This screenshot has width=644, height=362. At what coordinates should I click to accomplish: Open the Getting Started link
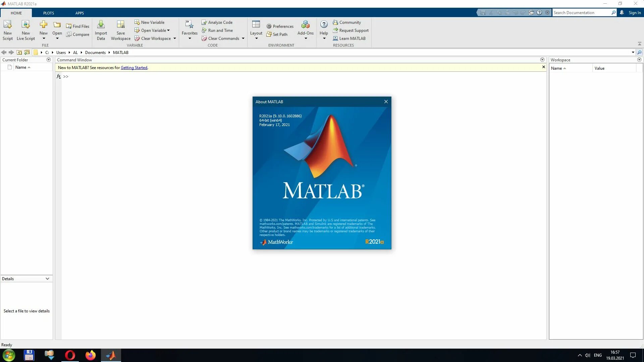point(134,68)
